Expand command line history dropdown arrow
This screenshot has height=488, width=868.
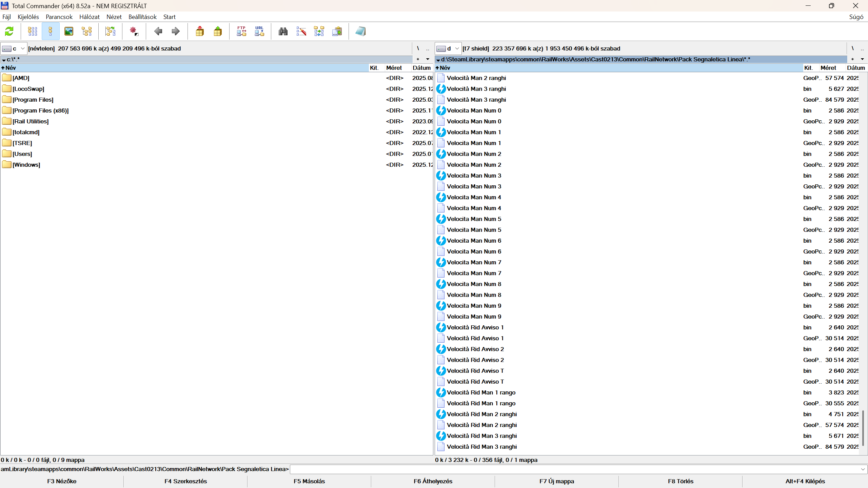tap(863, 469)
